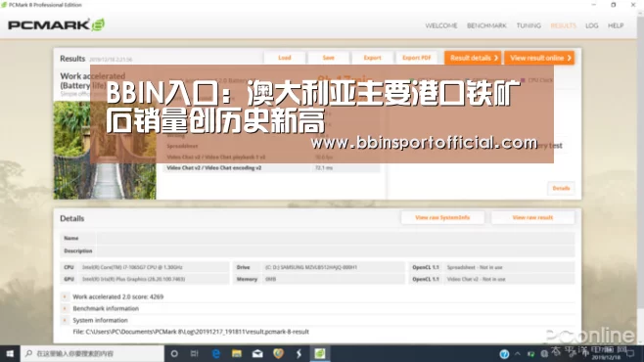Click the Save results button
The width and height of the screenshot is (644, 362).
[x=328, y=58]
